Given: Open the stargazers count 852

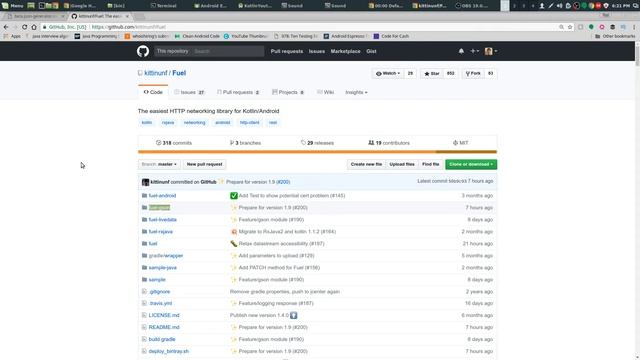Looking at the screenshot, I should pos(451,73).
